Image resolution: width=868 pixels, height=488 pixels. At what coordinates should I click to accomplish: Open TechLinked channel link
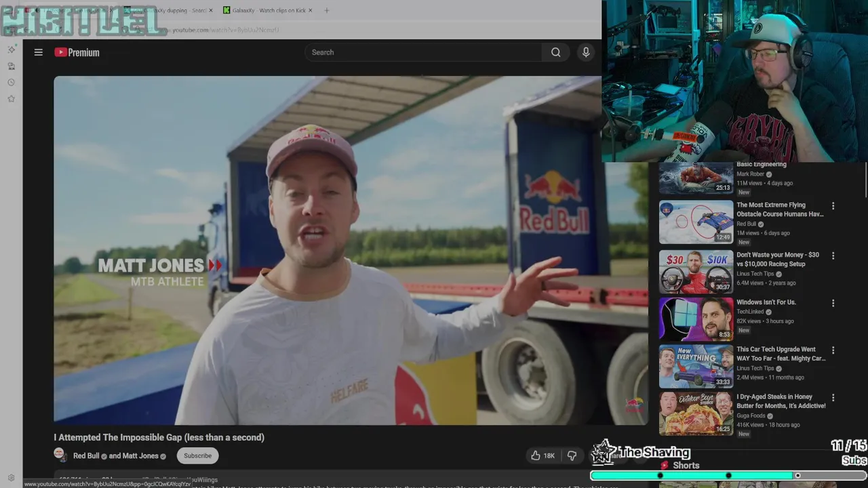pyautogui.click(x=750, y=312)
